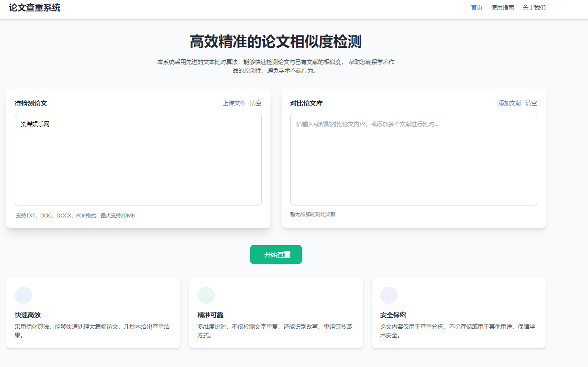Go to the 首页 nav link
Image resolution: width=588 pixels, height=367 pixels.
[477, 8]
